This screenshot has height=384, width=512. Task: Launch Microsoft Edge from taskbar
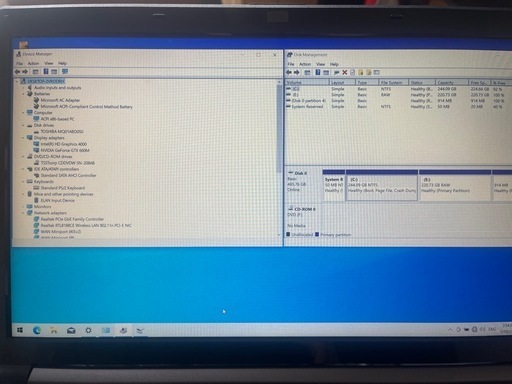click(x=37, y=330)
